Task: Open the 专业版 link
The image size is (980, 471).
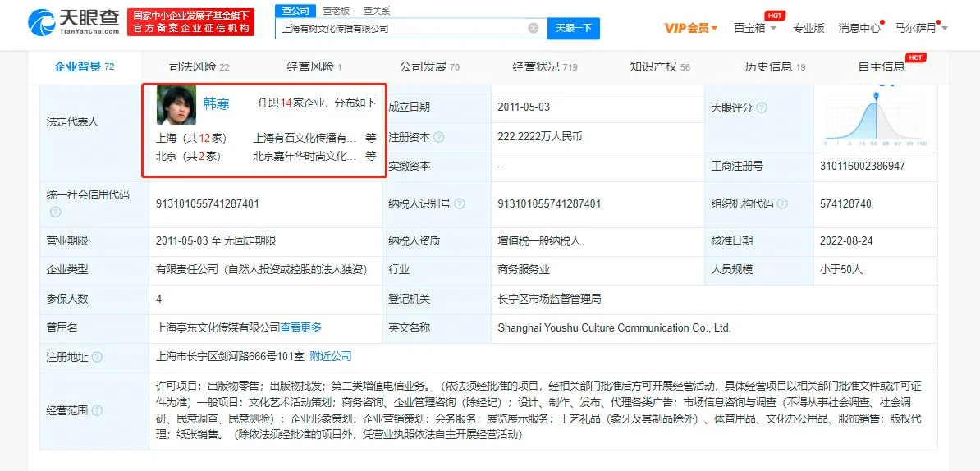Action: tap(808, 28)
